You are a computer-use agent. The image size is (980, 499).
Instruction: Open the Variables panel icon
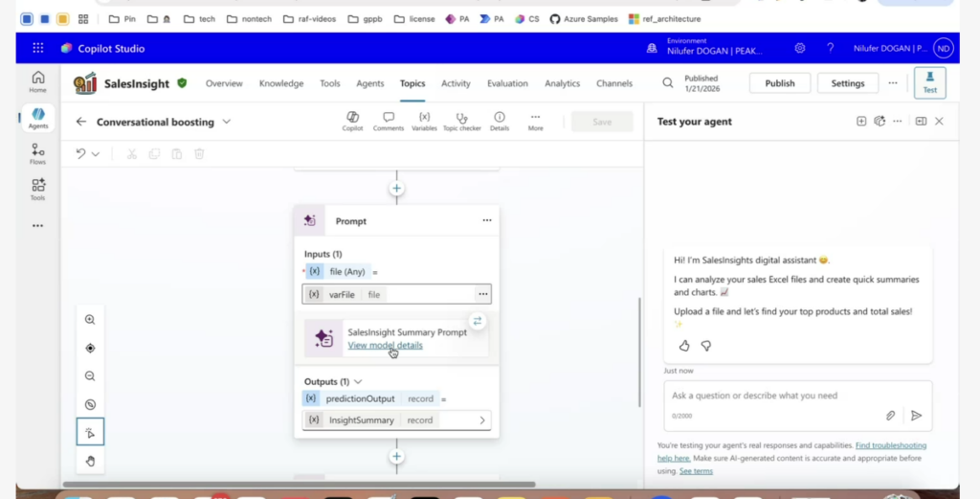(424, 117)
